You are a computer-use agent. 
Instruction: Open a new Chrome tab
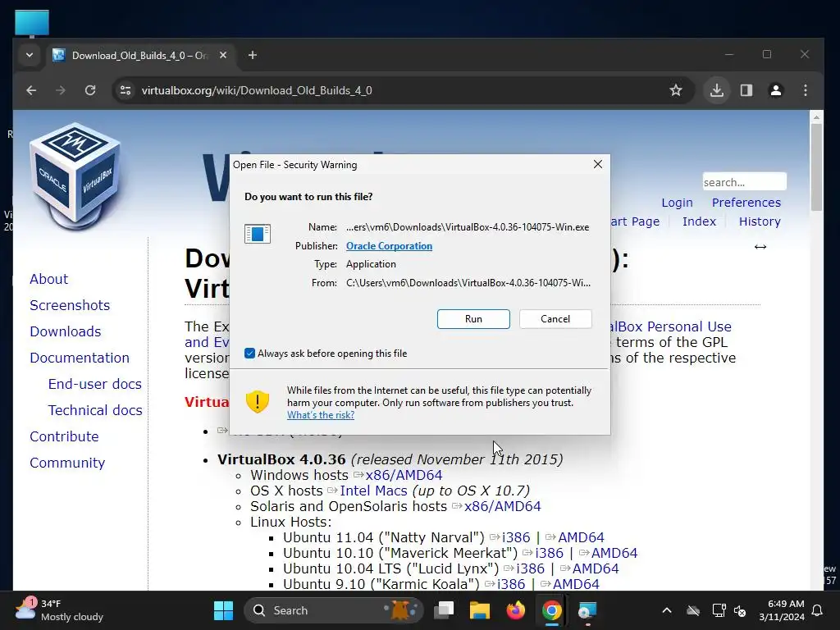click(253, 55)
